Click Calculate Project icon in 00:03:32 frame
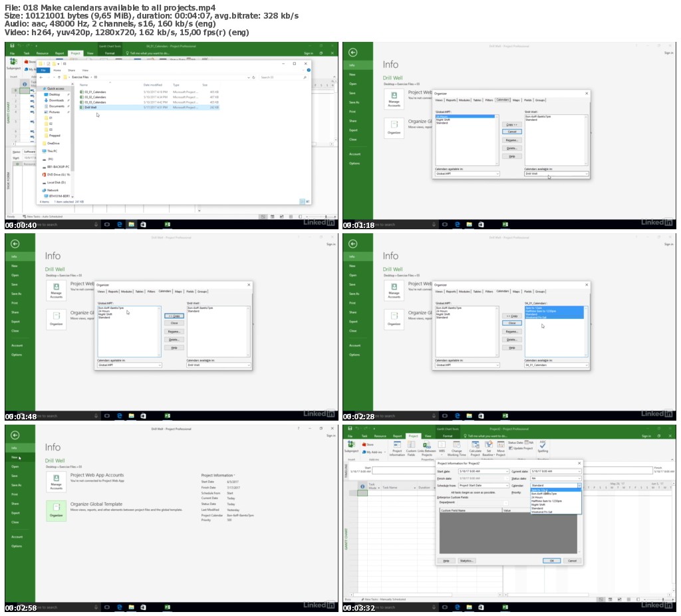Viewport: 681px width, 616px height. 475,445
